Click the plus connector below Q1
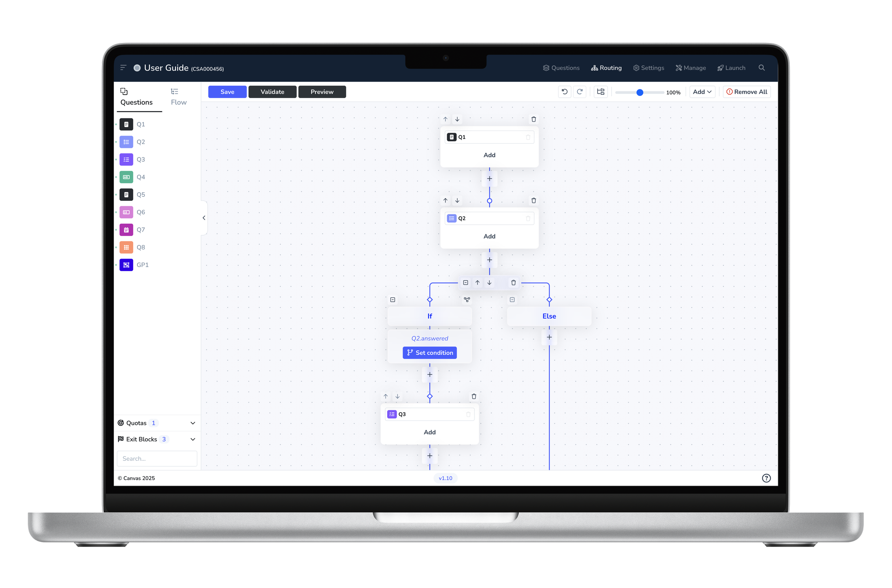 click(489, 179)
